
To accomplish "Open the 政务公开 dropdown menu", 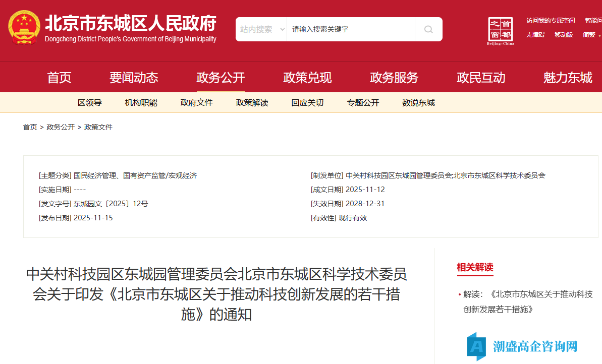I will pos(220,77).
